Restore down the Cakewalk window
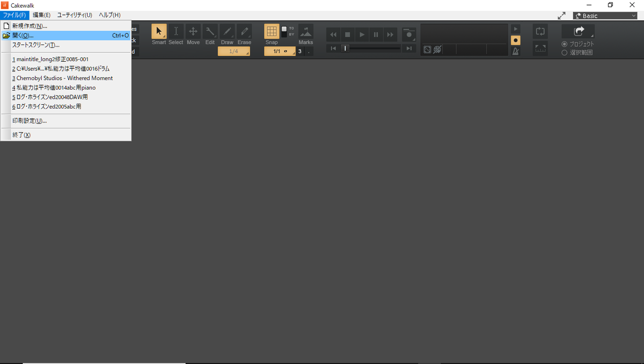The width and height of the screenshot is (644, 364). pyautogui.click(x=610, y=5)
